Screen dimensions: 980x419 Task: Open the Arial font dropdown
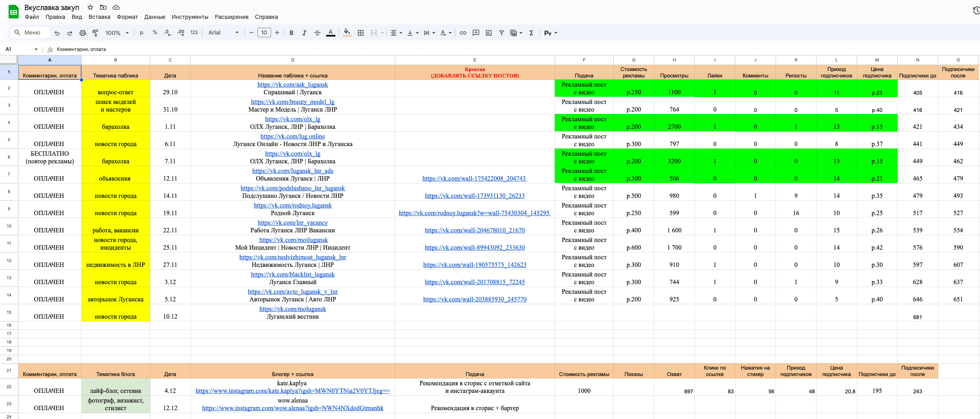point(223,33)
